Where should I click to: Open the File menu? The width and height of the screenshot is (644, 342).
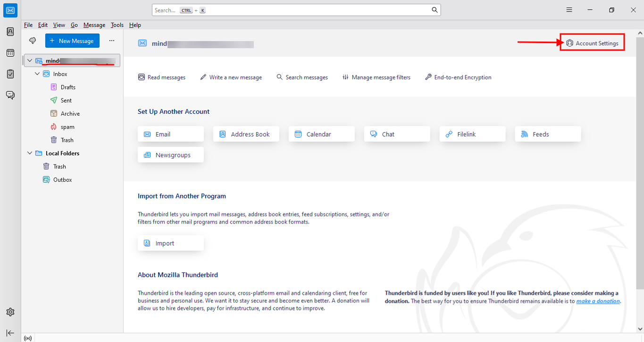[28, 25]
